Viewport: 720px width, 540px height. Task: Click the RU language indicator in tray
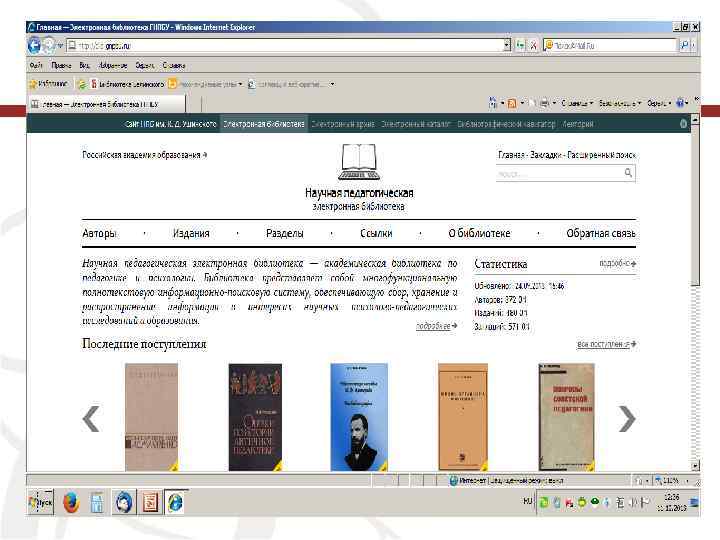528,501
